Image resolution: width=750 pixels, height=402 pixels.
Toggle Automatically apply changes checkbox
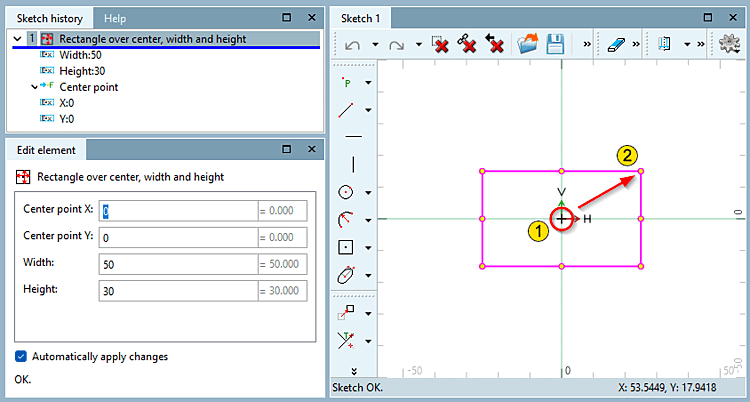pyautogui.click(x=21, y=357)
